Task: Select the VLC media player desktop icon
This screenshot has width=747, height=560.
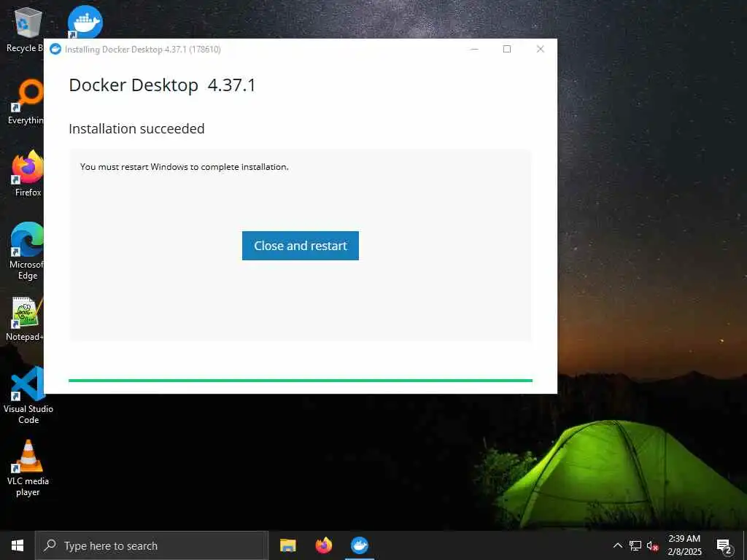Action: point(28,468)
